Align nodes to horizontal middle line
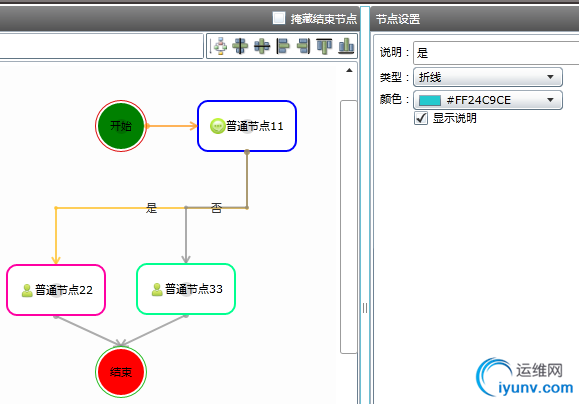The height and width of the screenshot is (404, 579). [262, 46]
